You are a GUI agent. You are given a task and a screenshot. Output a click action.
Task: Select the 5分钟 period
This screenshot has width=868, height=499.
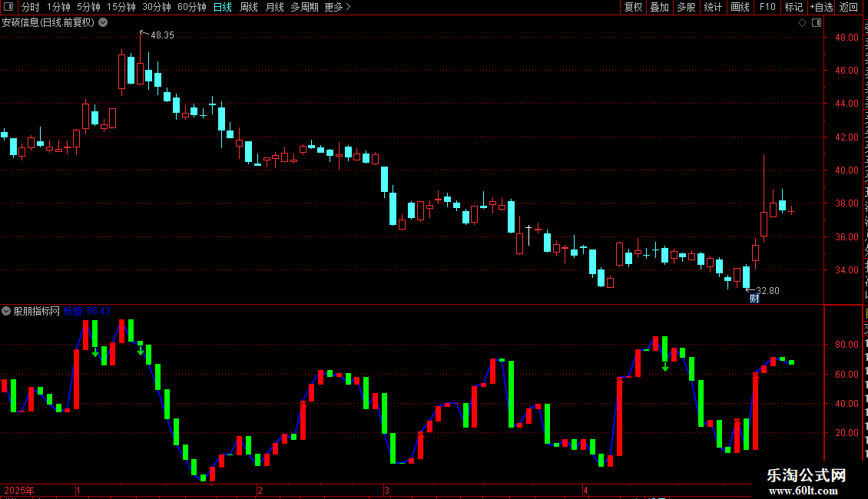(x=88, y=7)
